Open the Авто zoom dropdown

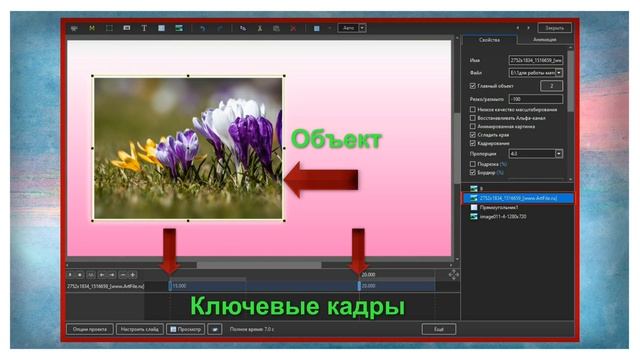tap(362, 28)
